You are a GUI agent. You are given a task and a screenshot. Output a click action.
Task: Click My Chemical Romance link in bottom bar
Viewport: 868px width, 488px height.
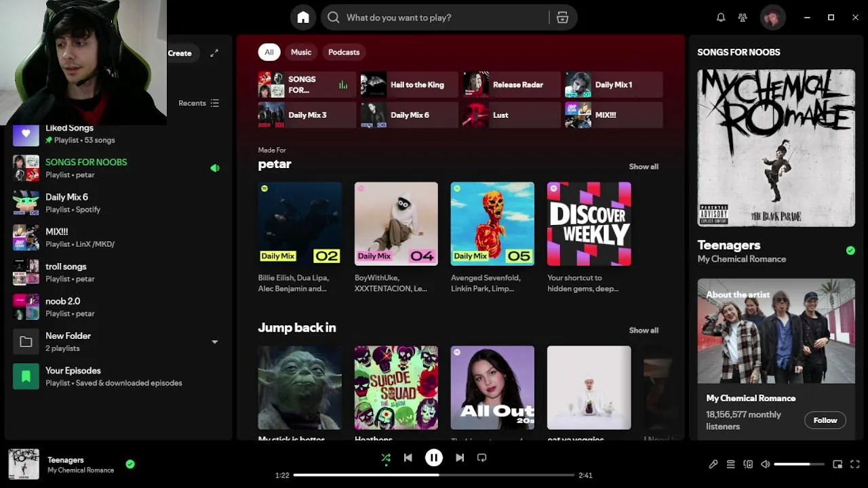[x=81, y=470]
